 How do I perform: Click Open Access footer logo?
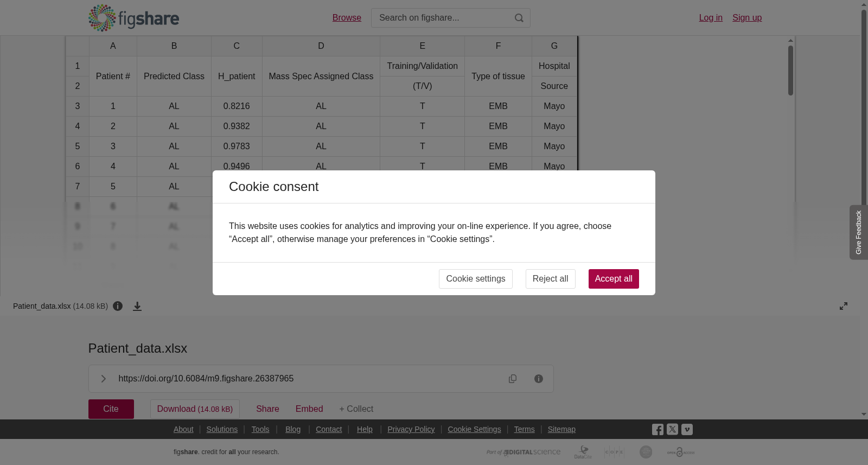coord(681,452)
